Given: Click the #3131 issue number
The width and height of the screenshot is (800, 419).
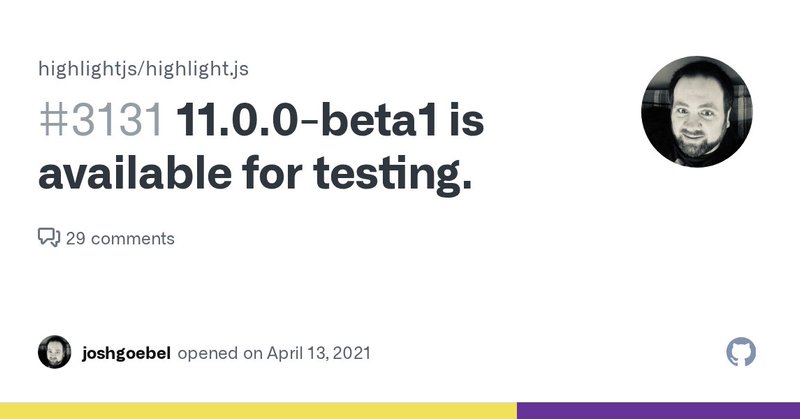Looking at the screenshot, I should click(x=101, y=121).
